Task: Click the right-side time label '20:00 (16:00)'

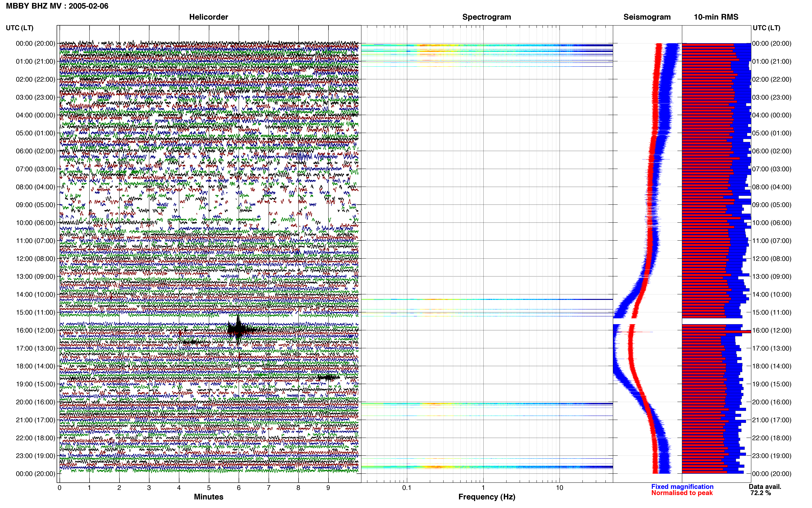Action: coord(772,402)
